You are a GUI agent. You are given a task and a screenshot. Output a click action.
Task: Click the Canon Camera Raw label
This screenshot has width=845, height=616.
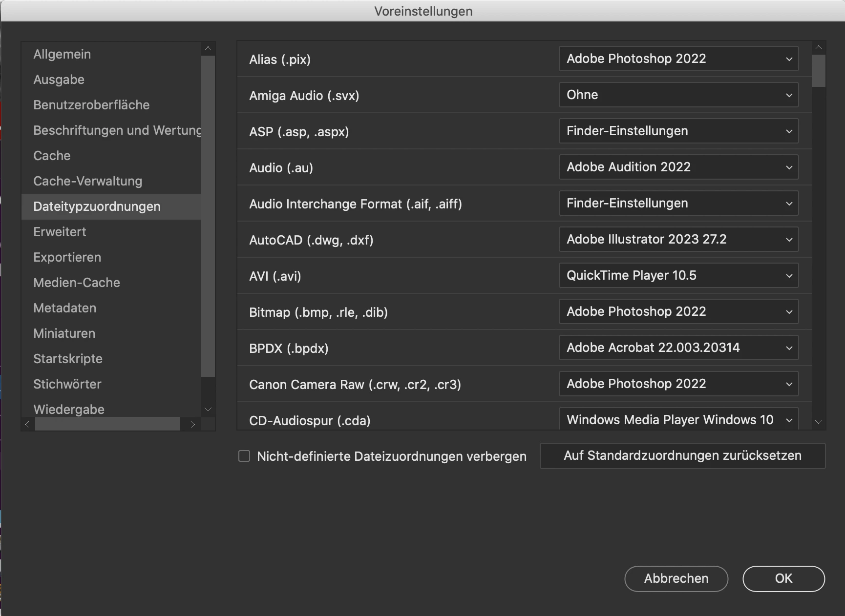click(x=355, y=385)
